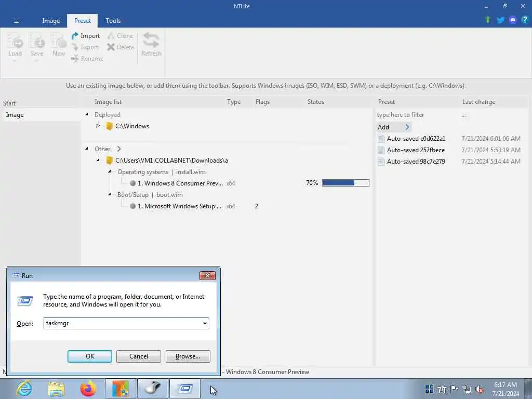Screen dimensions: 532x399
Task: Click the 70% loading progress bar
Action: tap(345, 183)
